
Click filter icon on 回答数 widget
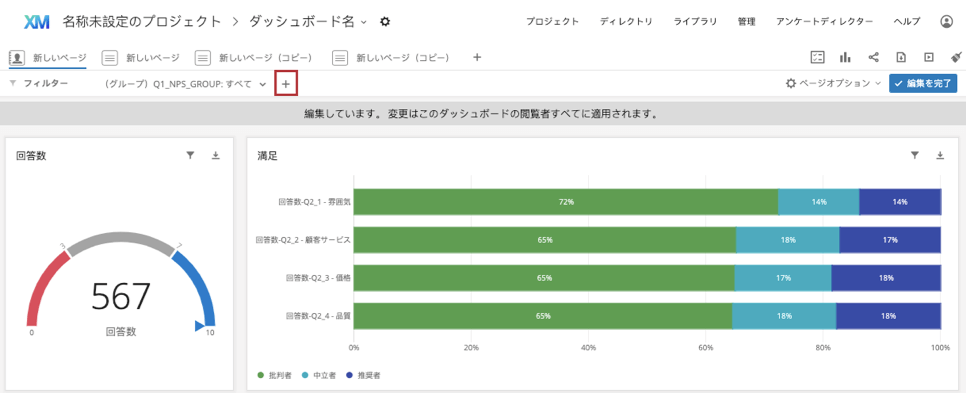tap(190, 156)
